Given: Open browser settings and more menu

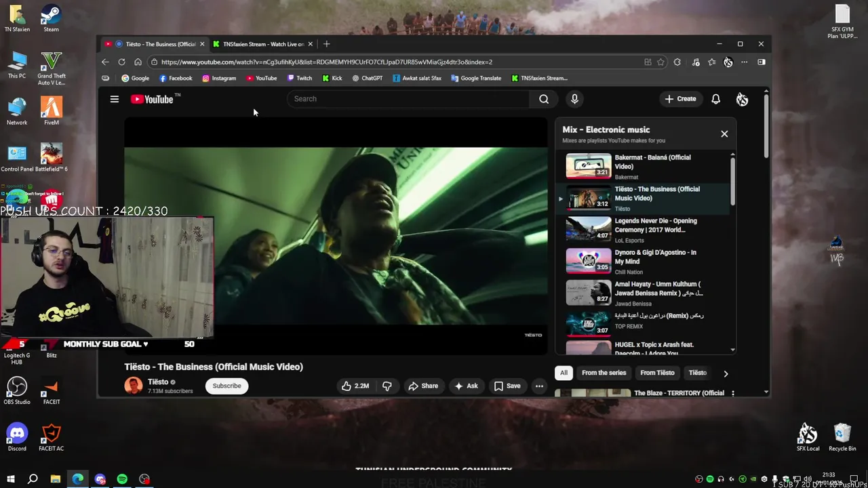Looking at the screenshot, I should tap(744, 62).
